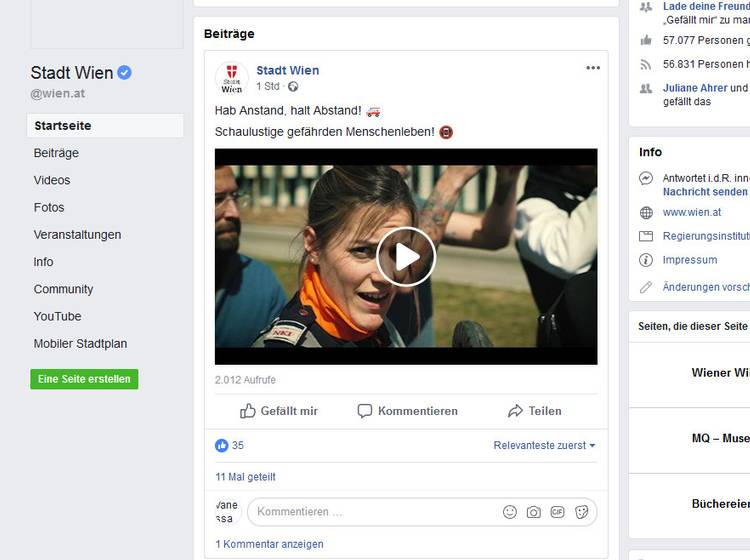Screen dimensions: 750x560
Task: Click the public globe icon near 1 Std
Action: click(293, 87)
